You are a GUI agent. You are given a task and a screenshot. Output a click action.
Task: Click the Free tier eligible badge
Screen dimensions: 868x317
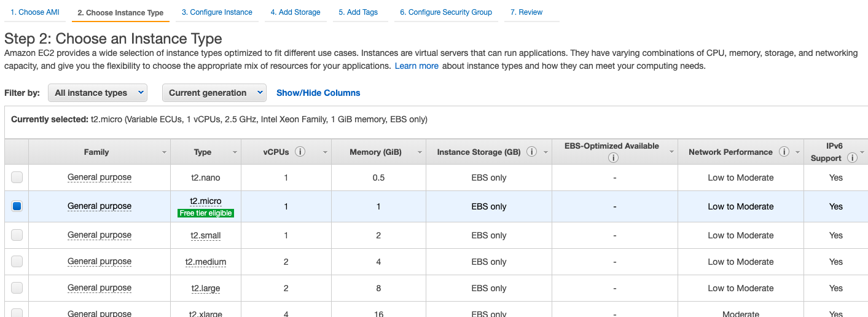pyautogui.click(x=206, y=213)
